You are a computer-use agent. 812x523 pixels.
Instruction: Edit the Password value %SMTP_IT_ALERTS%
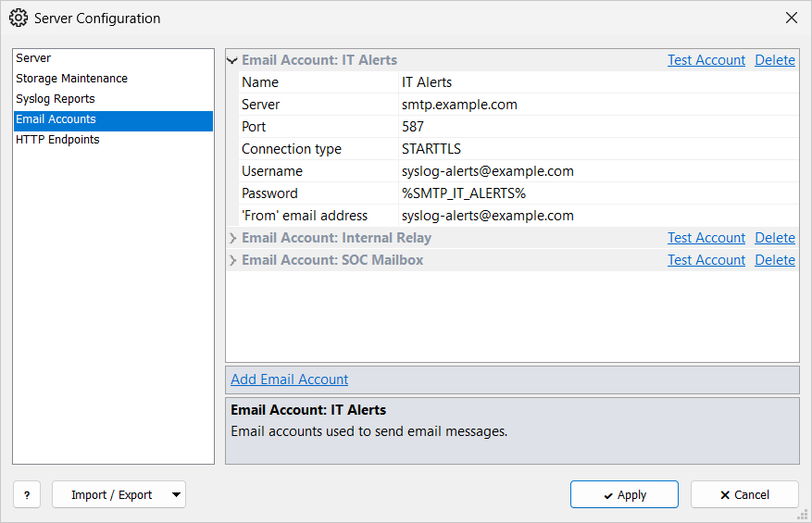pyautogui.click(x=598, y=193)
